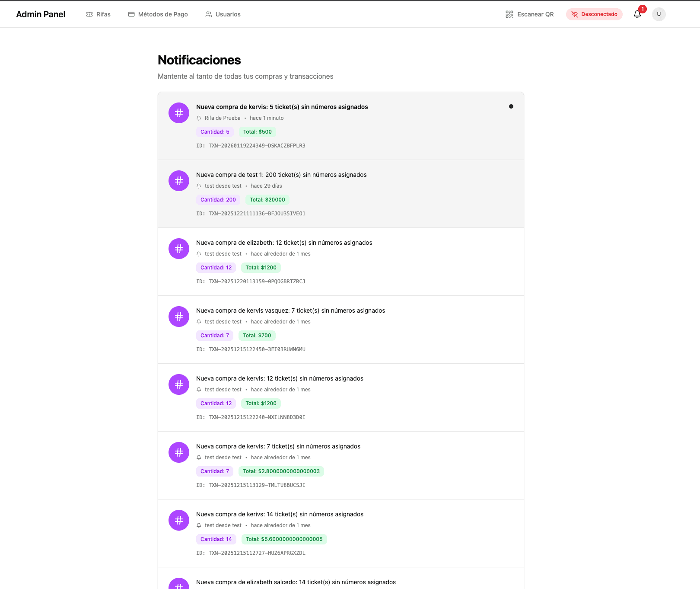The width and height of the screenshot is (700, 589).
Task: Click the Desconectado status pill
Action: coord(594,14)
